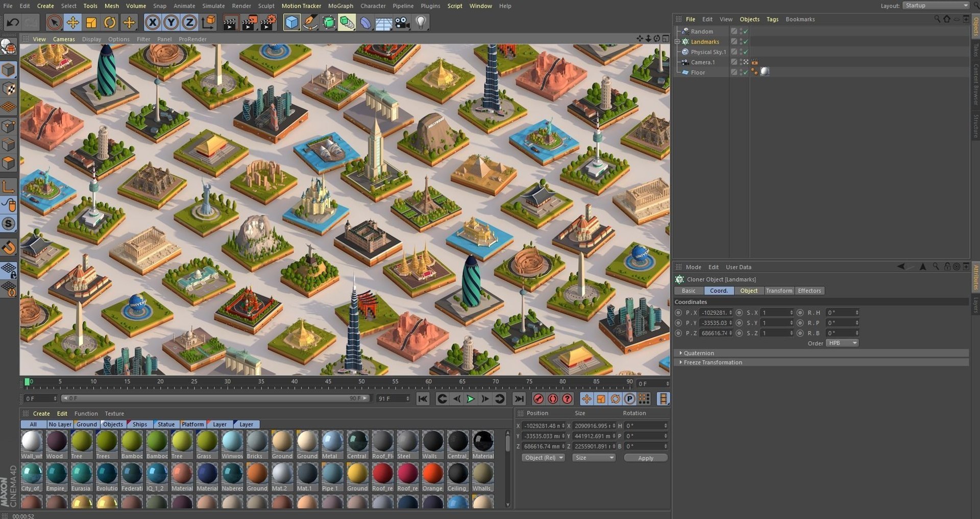Open Keyframe Selection question icon

pyautogui.click(x=567, y=399)
